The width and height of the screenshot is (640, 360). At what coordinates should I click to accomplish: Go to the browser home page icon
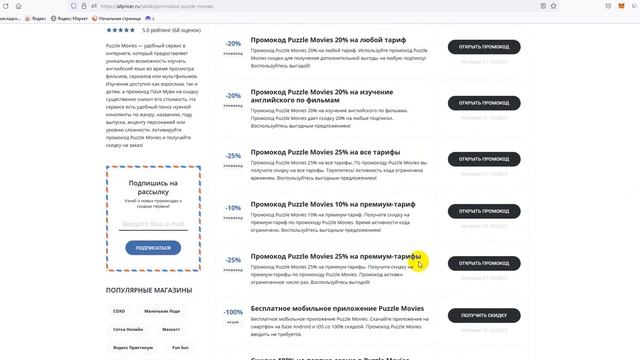(x=19, y=6)
